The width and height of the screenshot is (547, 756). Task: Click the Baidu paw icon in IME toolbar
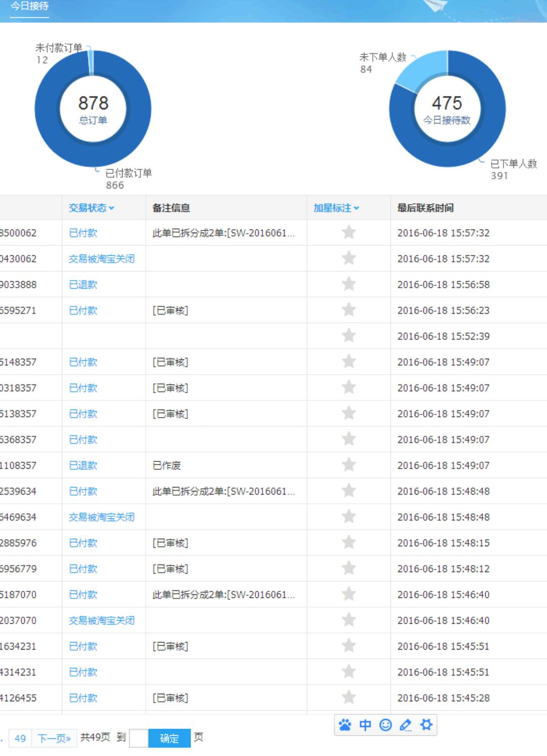(x=345, y=725)
